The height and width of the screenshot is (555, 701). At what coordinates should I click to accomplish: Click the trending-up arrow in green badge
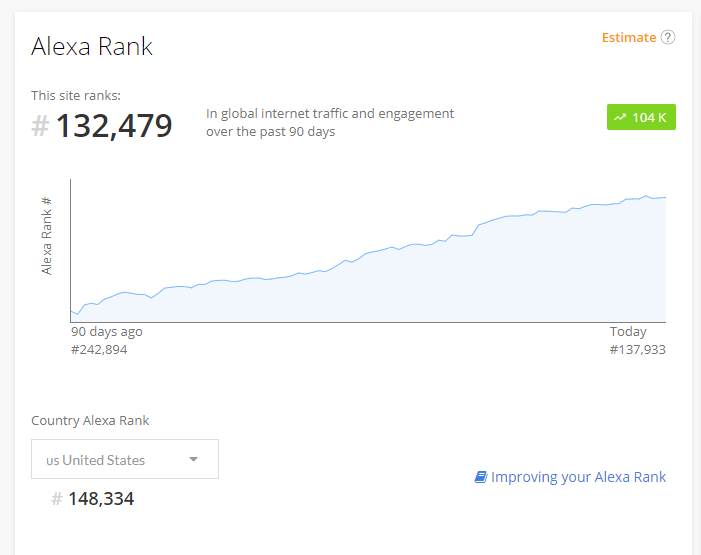(x=620, y=118)
